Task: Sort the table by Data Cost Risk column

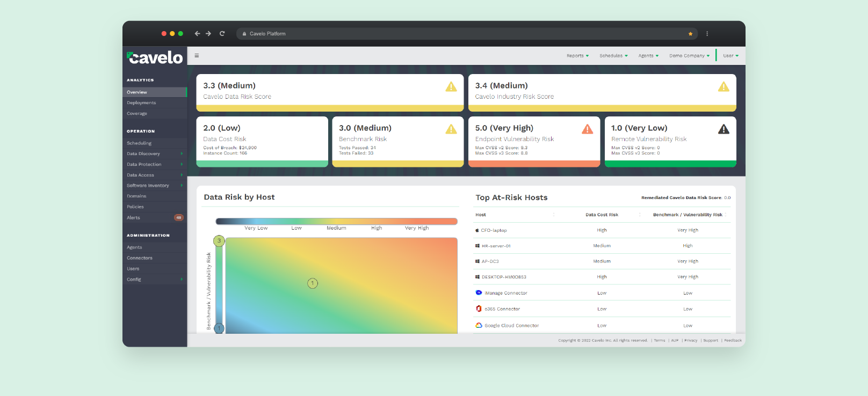Action: [x=602, y=215]
